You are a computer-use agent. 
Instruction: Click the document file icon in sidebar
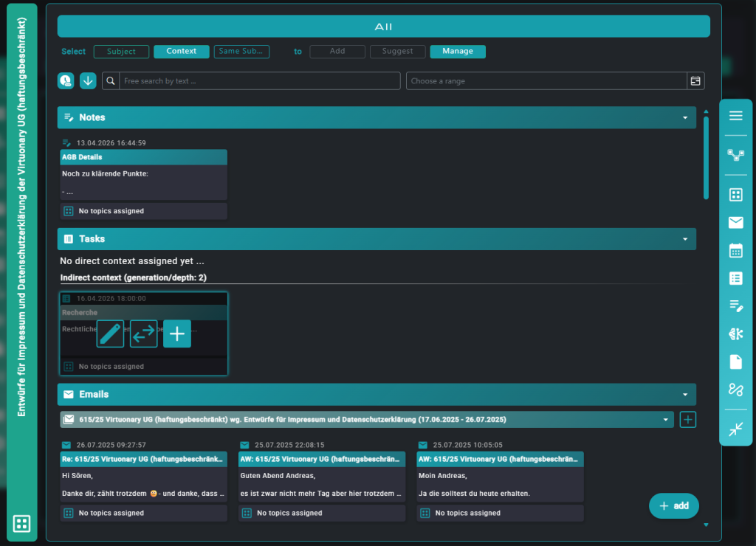coord(735,362)
